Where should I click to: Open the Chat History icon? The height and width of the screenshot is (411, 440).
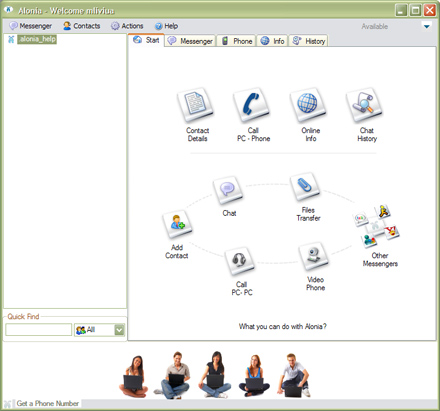[364, 105]
